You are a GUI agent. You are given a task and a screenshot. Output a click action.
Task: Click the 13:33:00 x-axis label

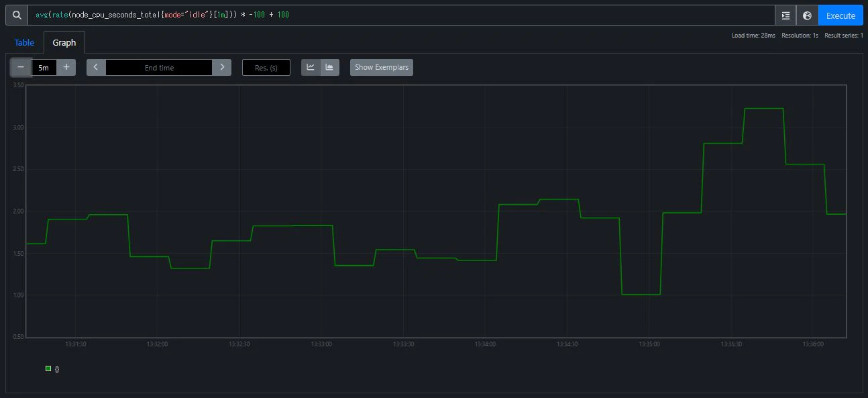321,344
